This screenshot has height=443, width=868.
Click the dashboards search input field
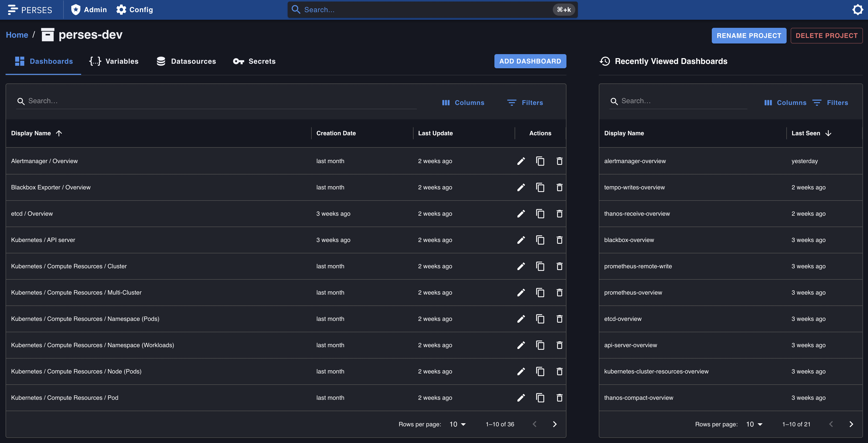(x=135, y=101)
